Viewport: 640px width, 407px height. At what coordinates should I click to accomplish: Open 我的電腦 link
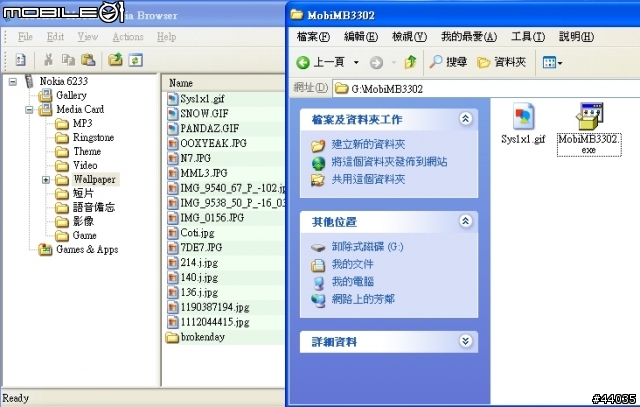click(352, 282)
